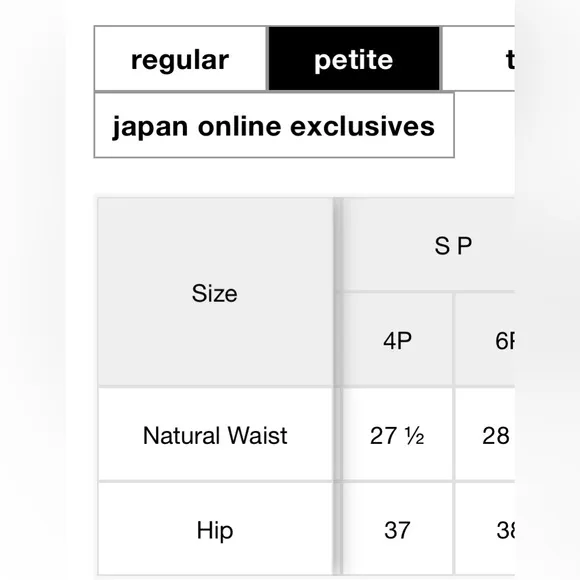Viewport: 580px width, 580px height.
Task: Click the 38 hip measurement cell
Action: tap(485, 530)
